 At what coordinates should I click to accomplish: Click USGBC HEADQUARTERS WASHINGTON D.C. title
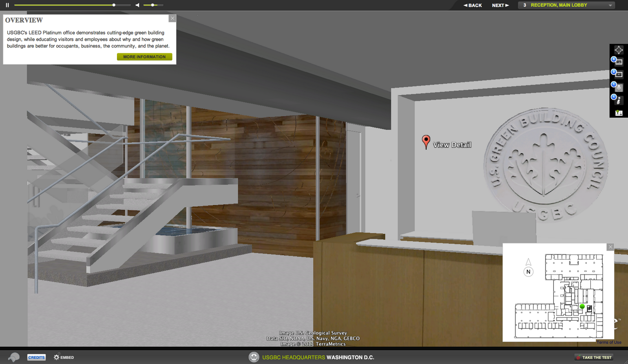[318, 357]
